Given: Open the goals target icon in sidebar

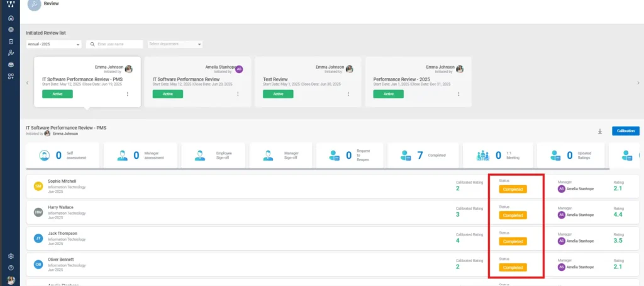Looking at the screenshot, I should click(x=11, y=30).
